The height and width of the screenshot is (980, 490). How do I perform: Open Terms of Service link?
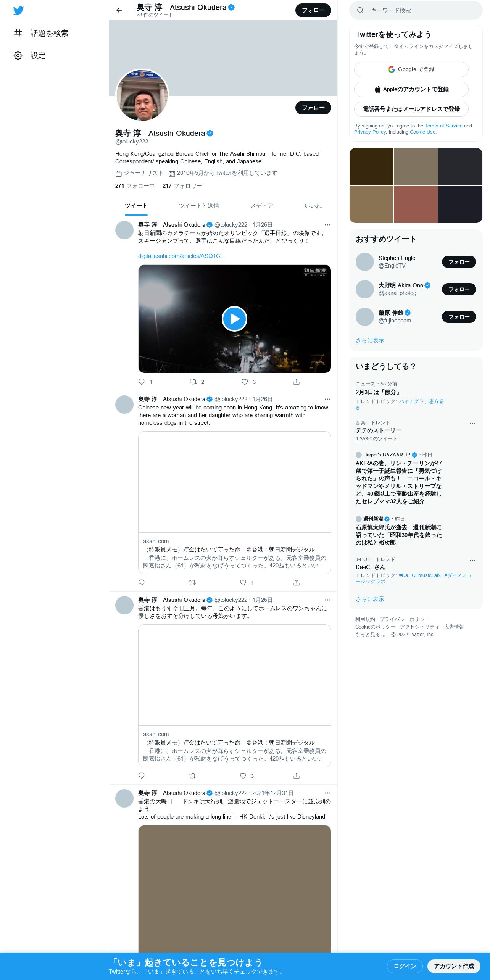(x=443, y=126)
